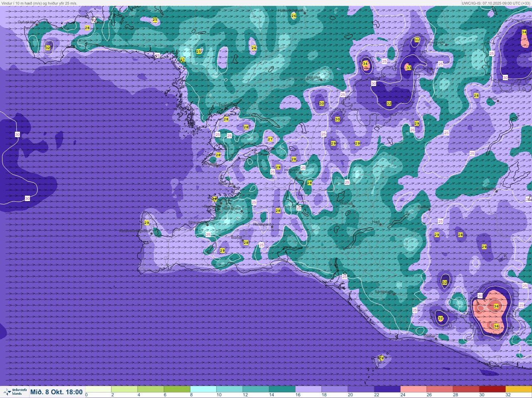Click gust value 28 next to Setur

476,96
